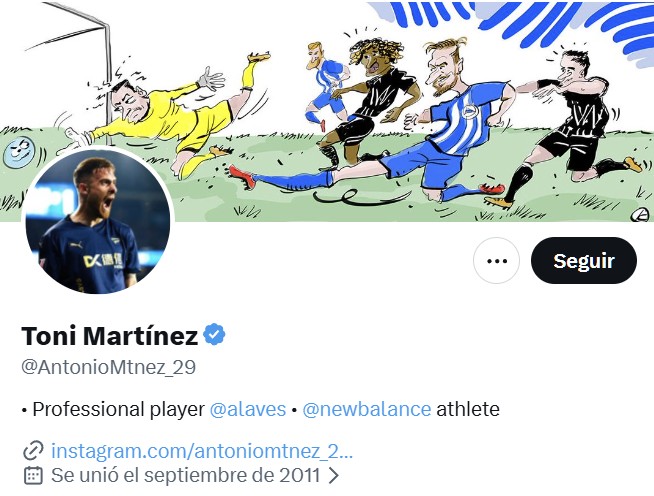Select the Toni Martínez display name
Viewport: 654px width, 496px height.
109,335
